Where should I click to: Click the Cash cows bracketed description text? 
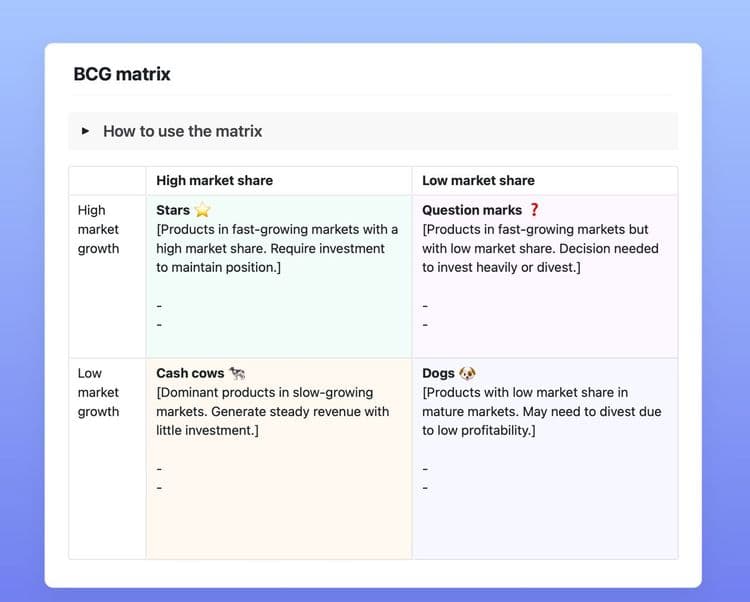click(x=272, y=411)
